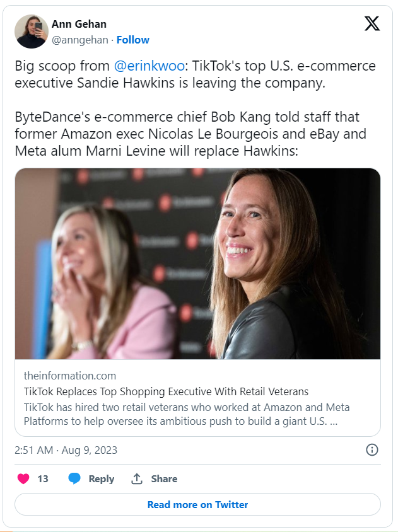Click the Ann Gehan display name
The image size is (398, 532).
tap(79, 24)
